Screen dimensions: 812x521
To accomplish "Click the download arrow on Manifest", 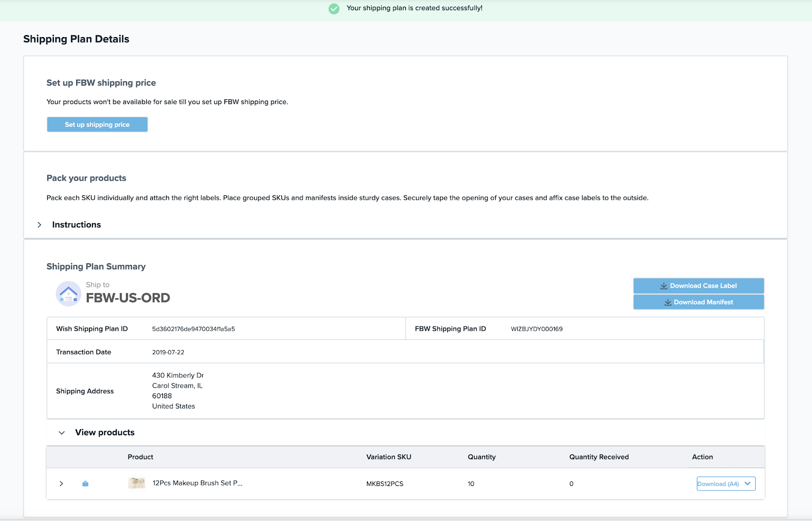I will (668, 302).
